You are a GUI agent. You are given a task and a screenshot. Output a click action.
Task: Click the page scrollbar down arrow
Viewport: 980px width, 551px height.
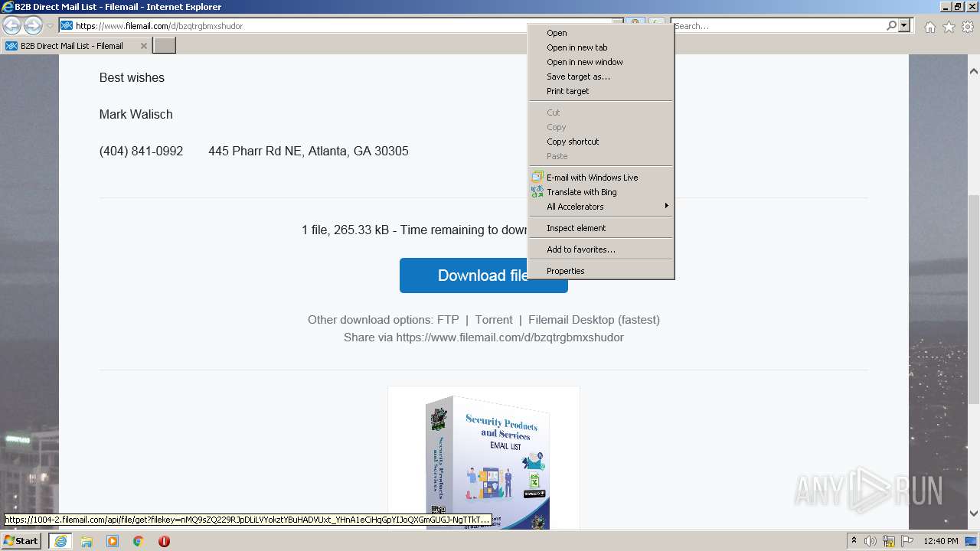(974, 514)
